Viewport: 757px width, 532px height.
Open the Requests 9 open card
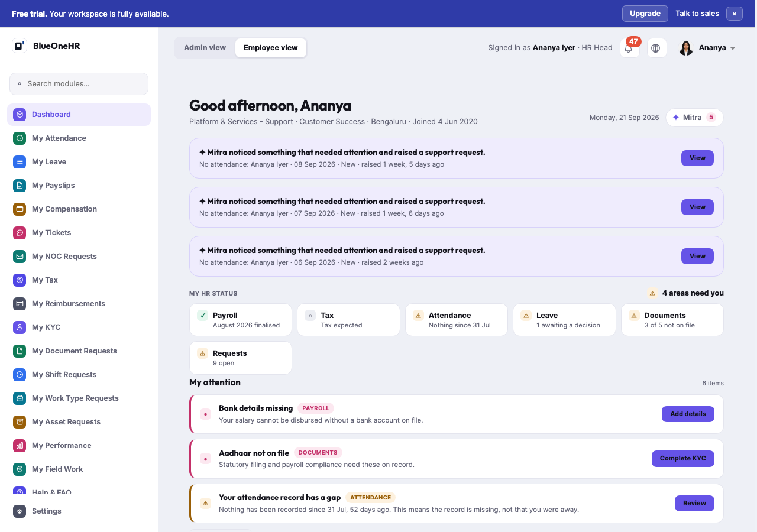(241, 358)
